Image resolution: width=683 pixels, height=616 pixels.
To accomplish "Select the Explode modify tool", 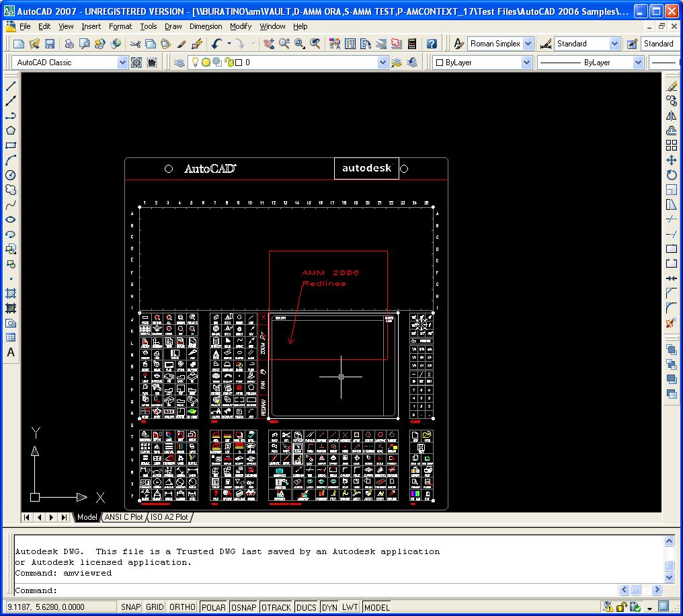I will (x=672, y=323).
